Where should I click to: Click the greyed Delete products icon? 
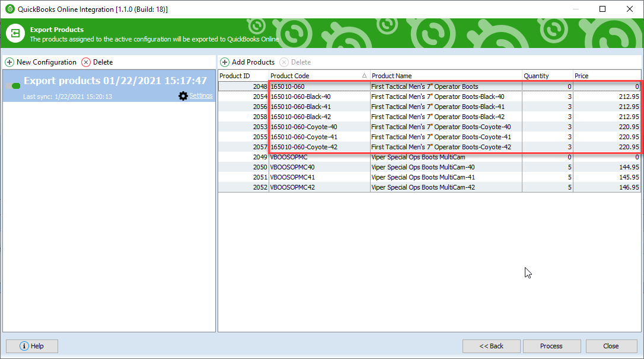coord(284,62)
